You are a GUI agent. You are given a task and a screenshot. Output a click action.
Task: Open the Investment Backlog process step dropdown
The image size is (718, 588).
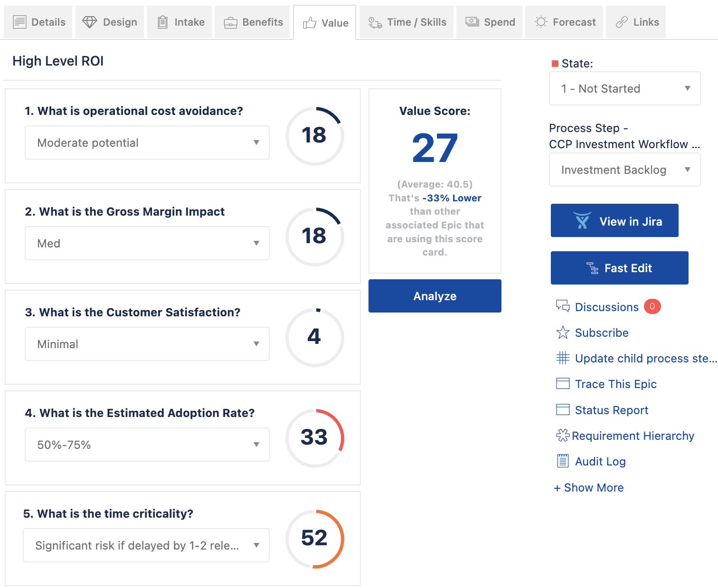pyautogui.click(x=625, y=170)
